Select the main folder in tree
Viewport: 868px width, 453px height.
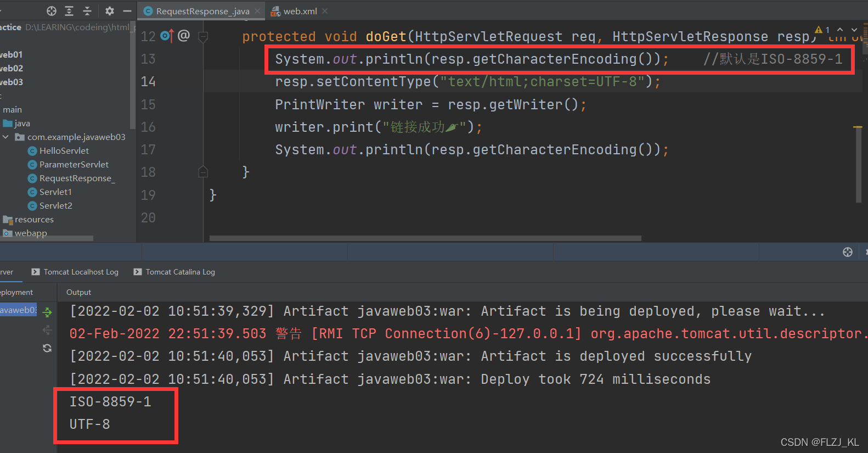(12, 109)
